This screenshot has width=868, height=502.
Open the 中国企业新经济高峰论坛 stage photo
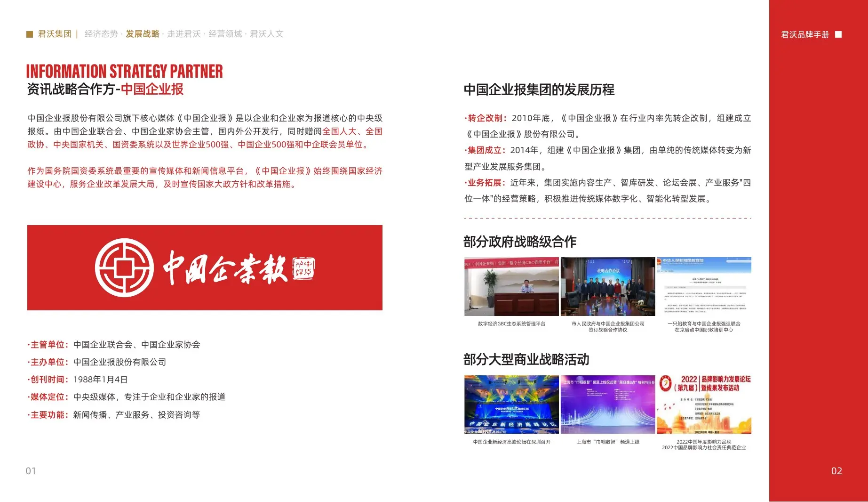tap(511, 405)
